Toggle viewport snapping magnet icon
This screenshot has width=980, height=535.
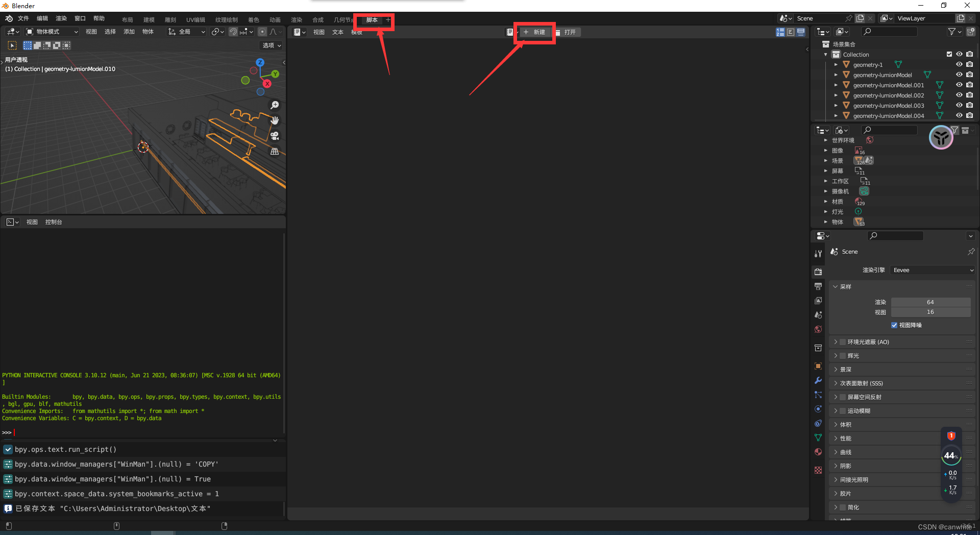pos(233,32)
